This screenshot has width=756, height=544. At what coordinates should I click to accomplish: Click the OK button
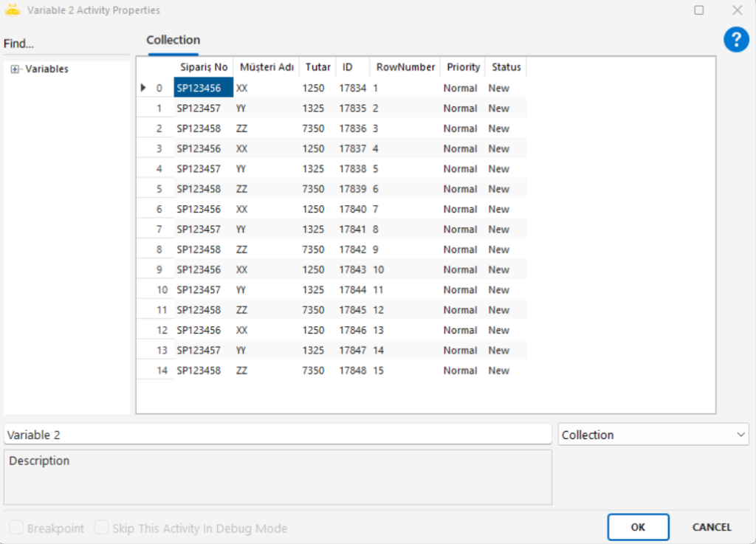pos(638,527)
